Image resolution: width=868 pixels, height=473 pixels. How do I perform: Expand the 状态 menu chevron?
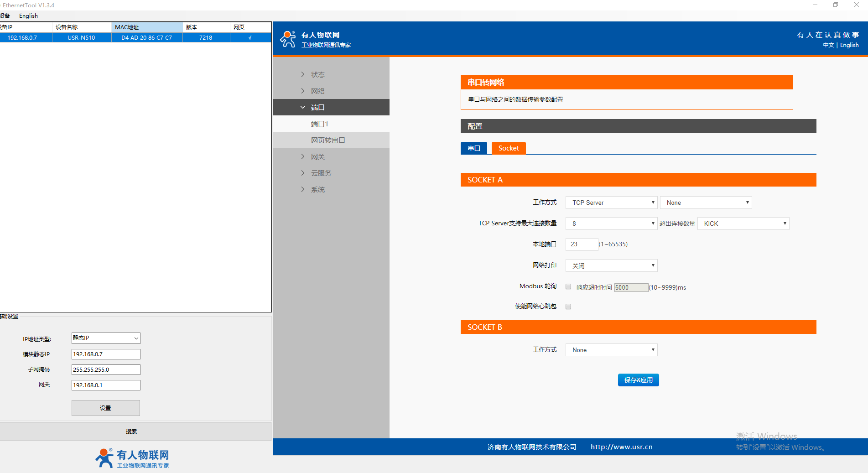click(x=303, y=74)
